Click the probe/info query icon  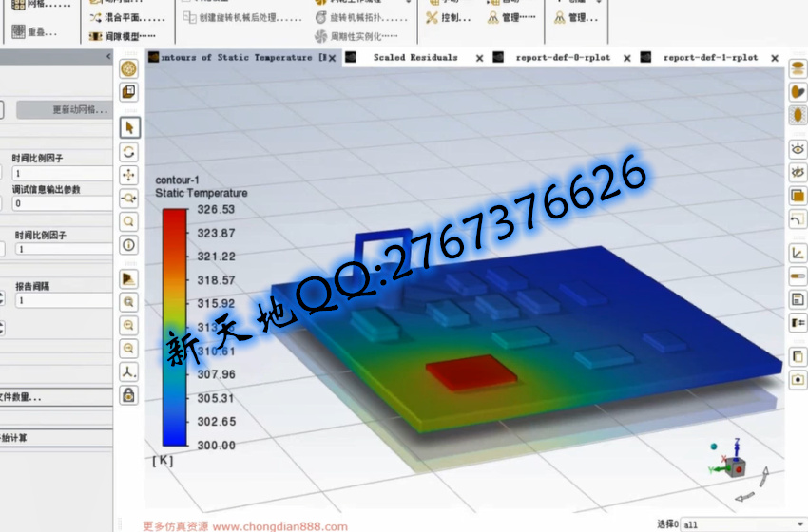[x=129, y=245]
